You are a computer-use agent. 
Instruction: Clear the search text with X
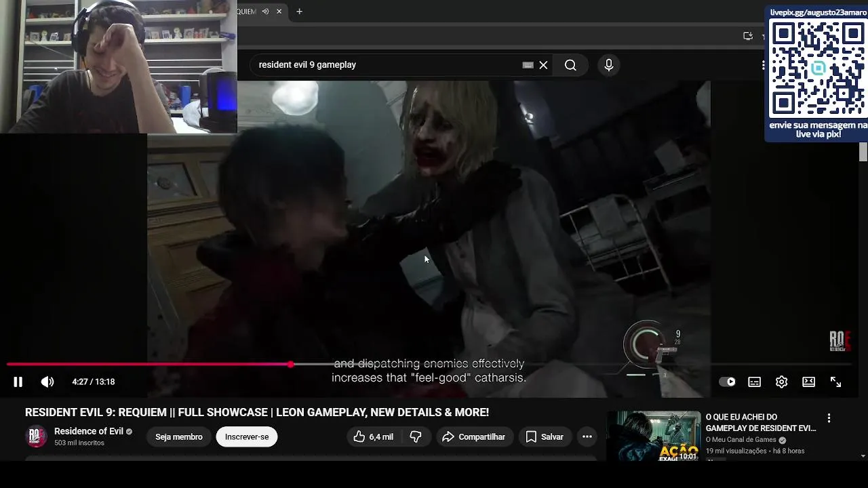(543, 65)
